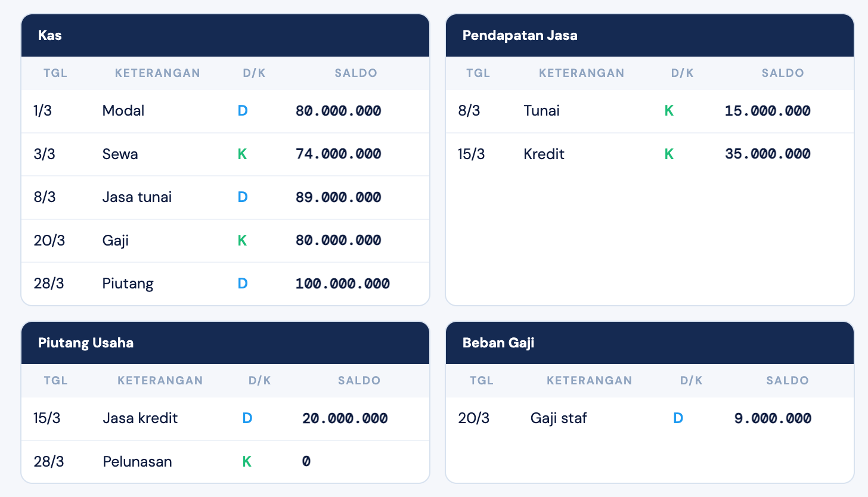Select the Sewa row description
The image size is (868, 497).
tap(120, 154)
